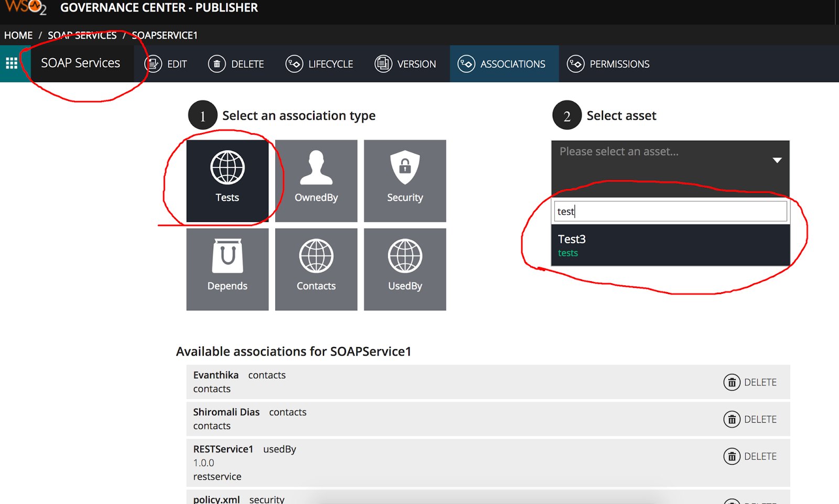Go to Home breadcrumb
This screenshot has height=504, width=839.
pos(18,35)
